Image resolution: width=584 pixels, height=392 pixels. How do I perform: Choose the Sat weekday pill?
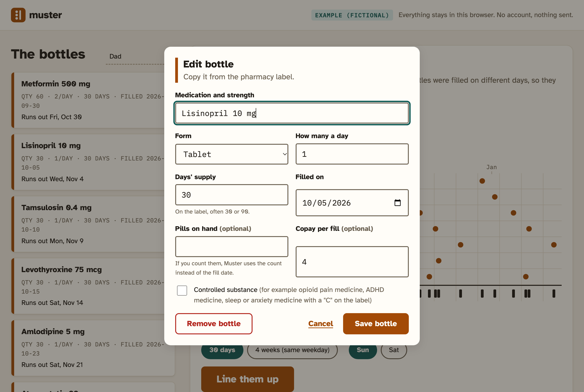point(394,350)
